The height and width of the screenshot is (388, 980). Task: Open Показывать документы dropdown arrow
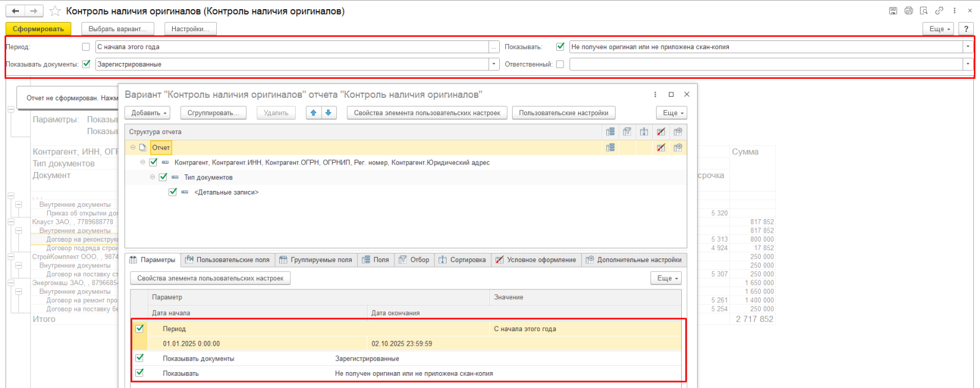click(494, 64)
